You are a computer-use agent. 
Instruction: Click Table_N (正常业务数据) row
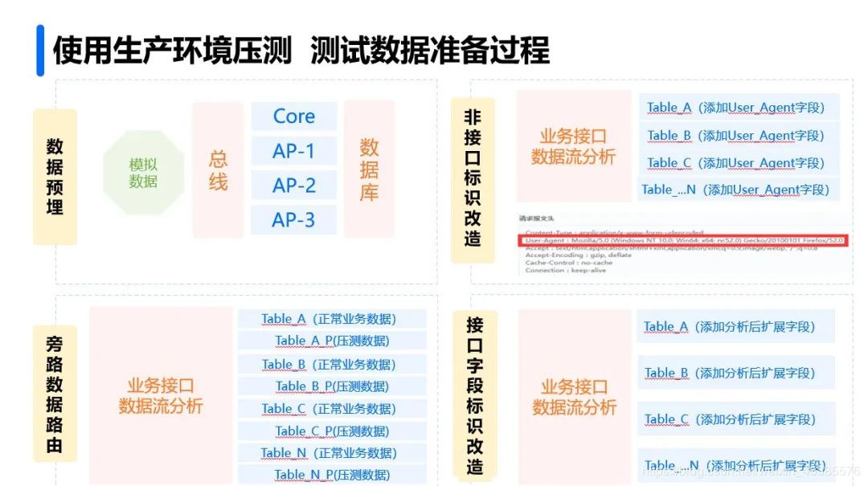[332, 453]
